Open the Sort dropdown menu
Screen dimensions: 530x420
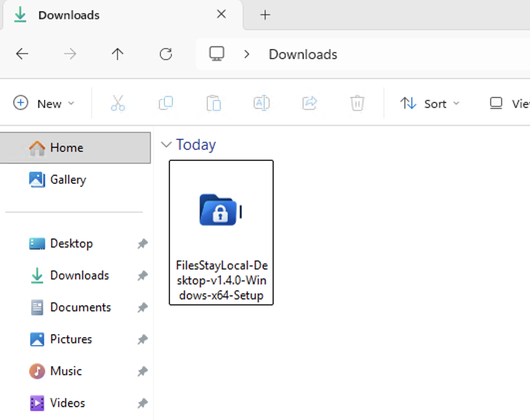click(430, 103)
